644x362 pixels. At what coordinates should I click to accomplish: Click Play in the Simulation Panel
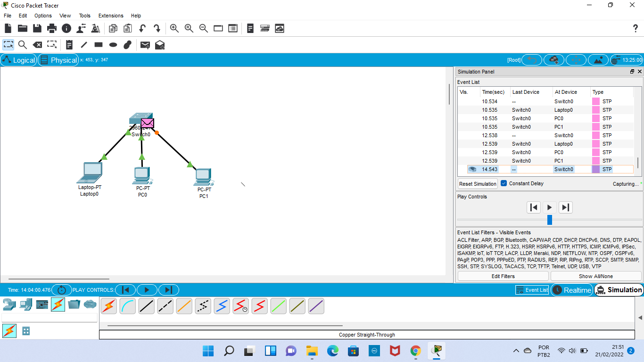(549, 207)
